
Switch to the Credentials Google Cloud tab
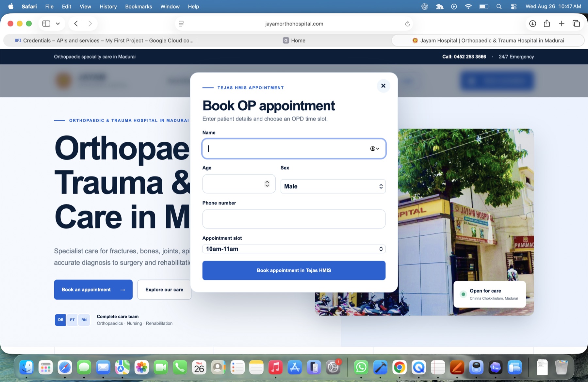coord(104,40)
